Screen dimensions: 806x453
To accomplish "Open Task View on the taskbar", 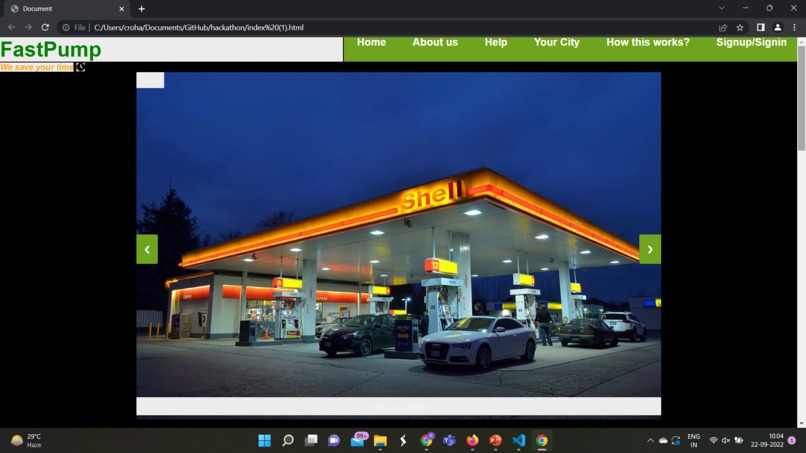I will pyautogui.click(x=311, y=441).
